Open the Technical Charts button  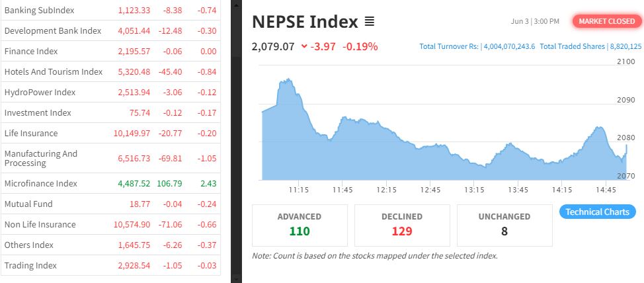tap(598, 212)
